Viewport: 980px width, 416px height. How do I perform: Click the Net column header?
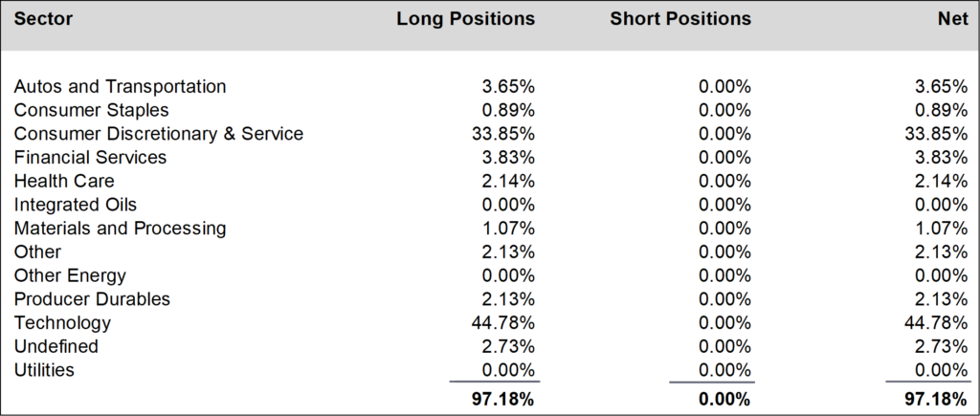pos(952,19)
